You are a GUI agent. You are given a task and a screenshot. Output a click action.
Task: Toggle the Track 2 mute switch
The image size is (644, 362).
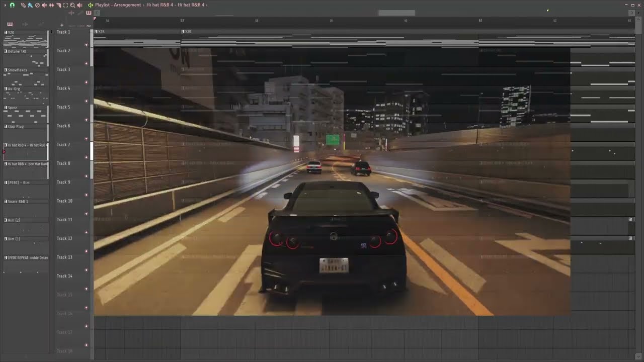click(87, 63)
